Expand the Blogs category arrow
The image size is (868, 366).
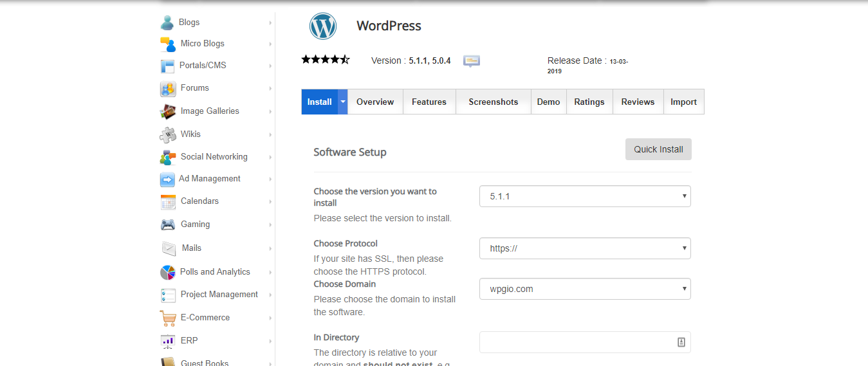[270, 23]
